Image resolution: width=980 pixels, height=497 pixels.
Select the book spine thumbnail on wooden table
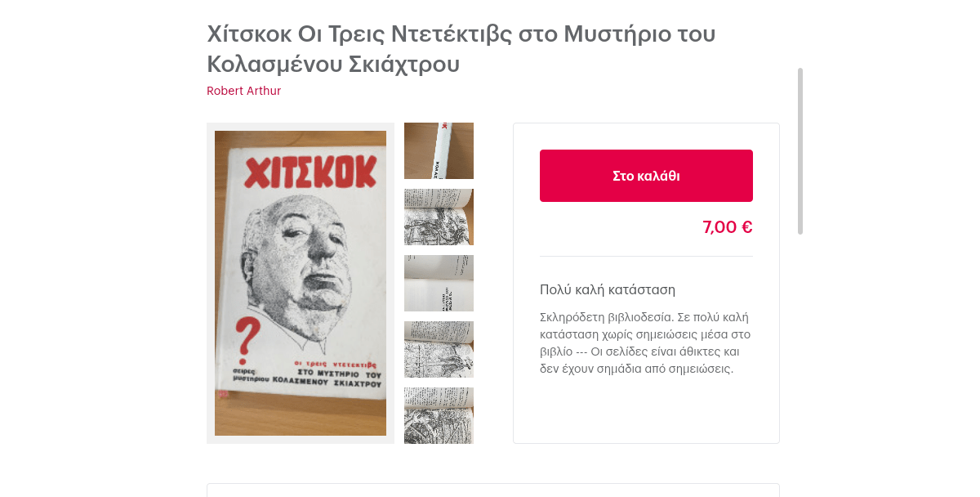point(439,150)
